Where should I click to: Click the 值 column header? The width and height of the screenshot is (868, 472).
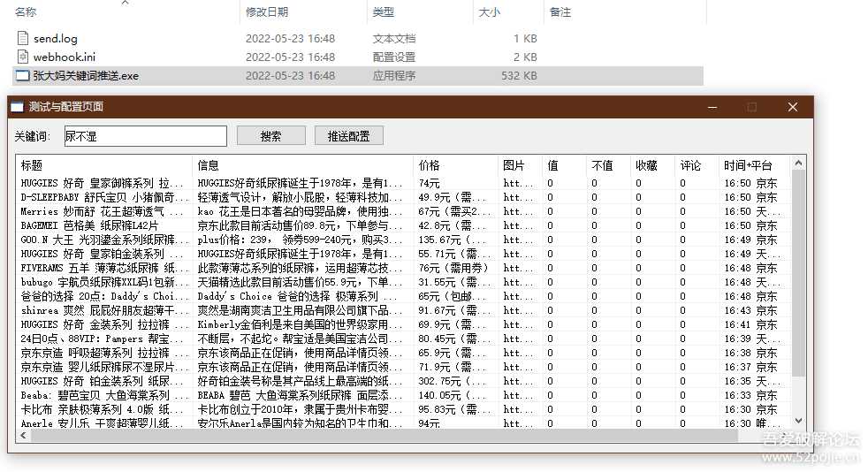coord(565,165)
